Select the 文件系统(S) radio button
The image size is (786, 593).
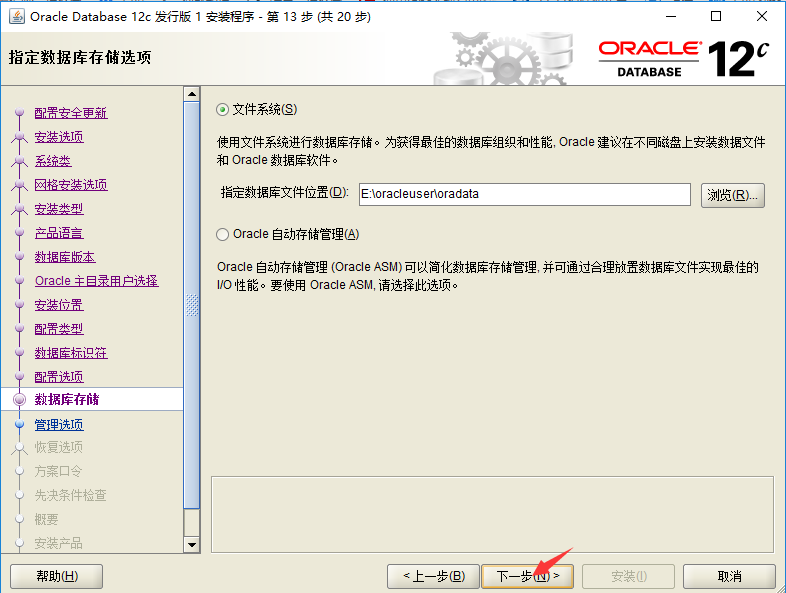click(x=223, y=109)
